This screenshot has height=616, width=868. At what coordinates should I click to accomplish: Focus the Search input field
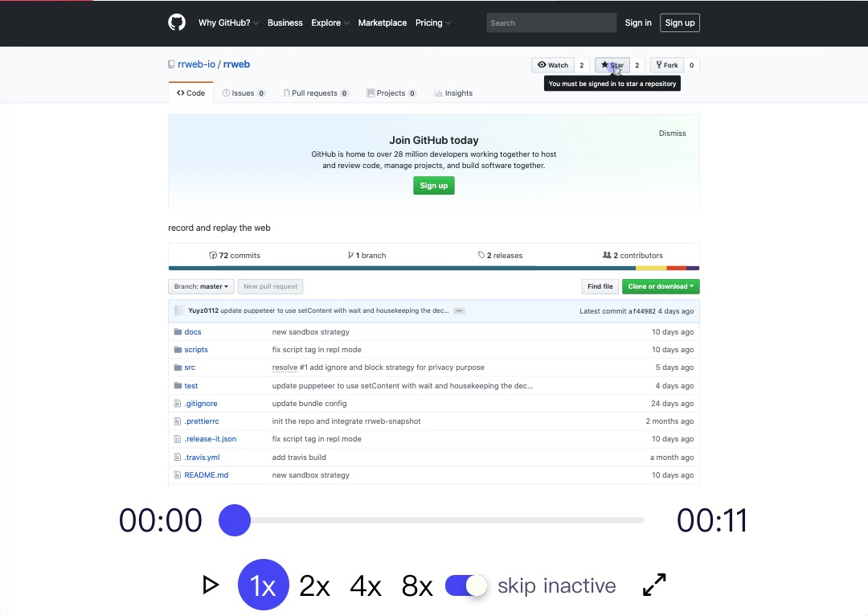551,23
